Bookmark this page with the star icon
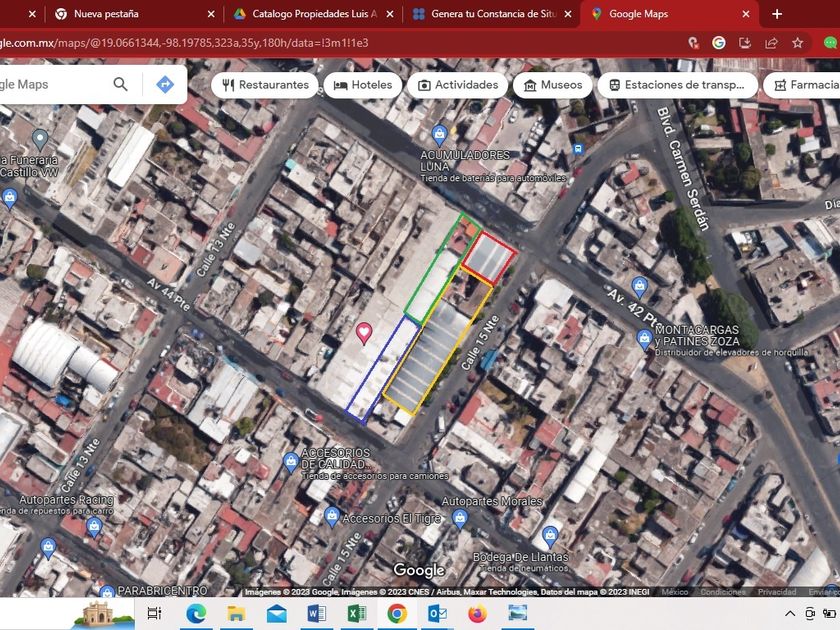Viewport: 840px width, 630px height. click(798, 43)
